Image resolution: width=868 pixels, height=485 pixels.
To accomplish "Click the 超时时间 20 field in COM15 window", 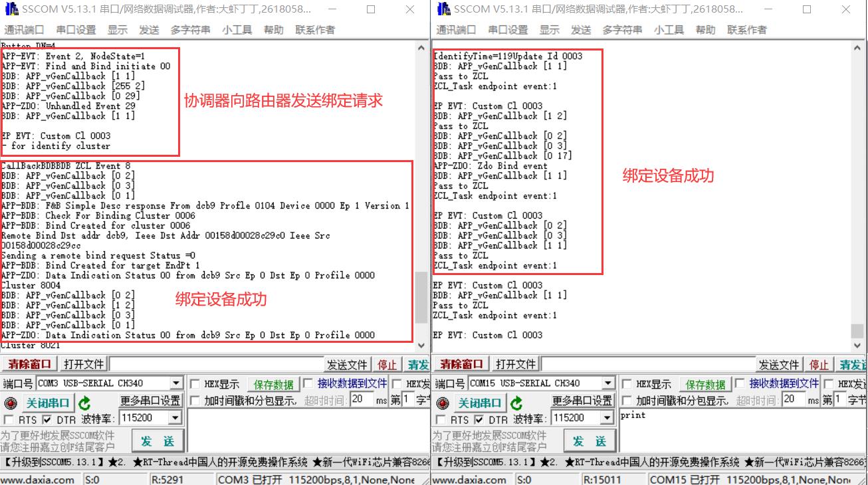I will (794, 399).
